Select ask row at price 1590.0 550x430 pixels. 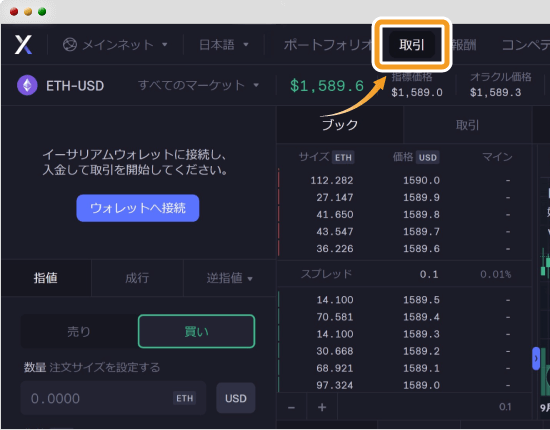tap(405, 180)
